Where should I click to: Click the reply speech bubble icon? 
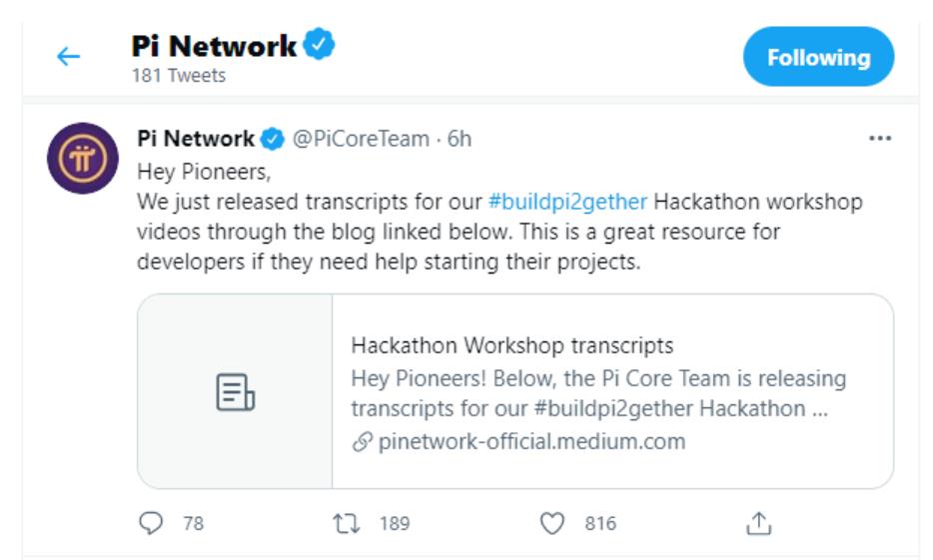(149, 523)
